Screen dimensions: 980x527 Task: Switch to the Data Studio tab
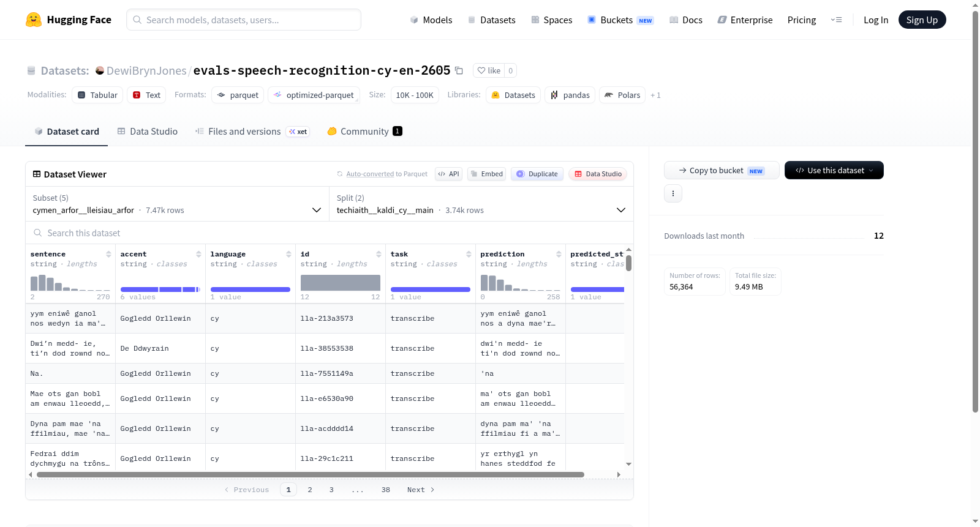148,131
